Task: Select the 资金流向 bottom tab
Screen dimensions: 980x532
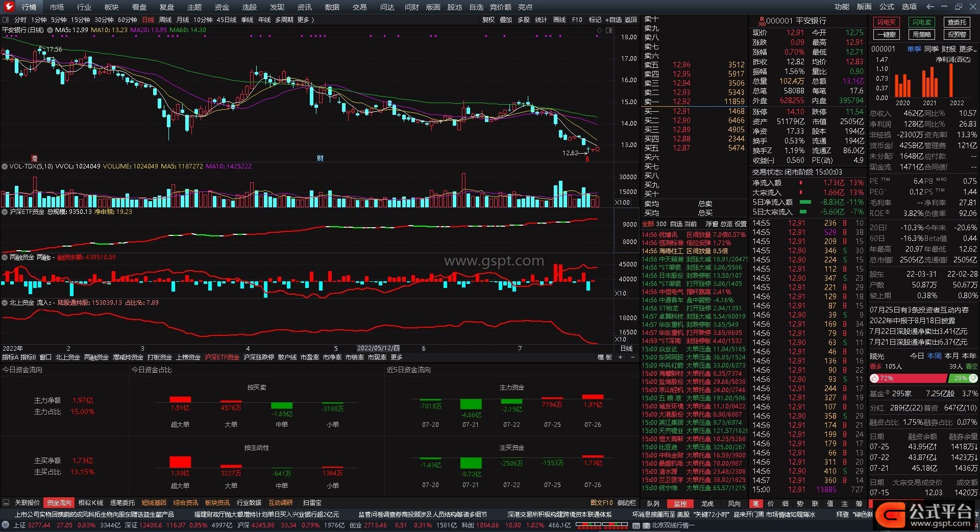Action: (59, 503)
